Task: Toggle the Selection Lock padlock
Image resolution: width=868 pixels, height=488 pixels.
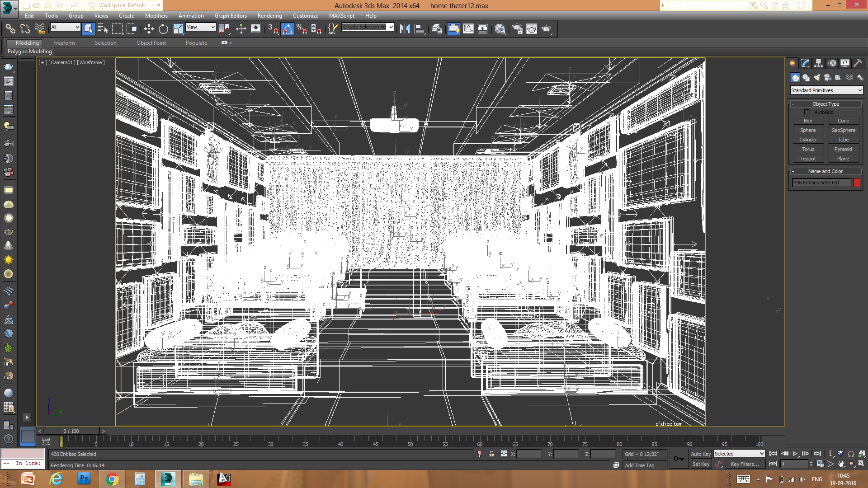Action: click(491, 454)
